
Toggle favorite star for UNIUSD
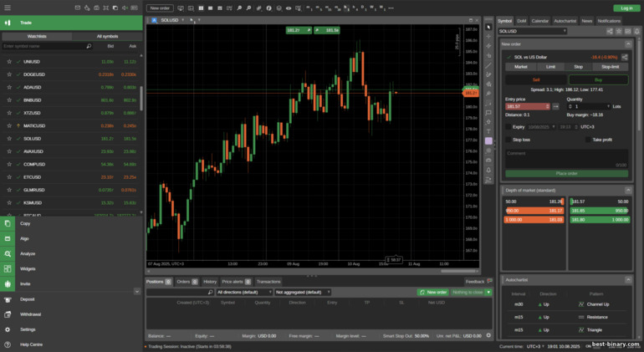pyautogui.click(x=9, y=62)
